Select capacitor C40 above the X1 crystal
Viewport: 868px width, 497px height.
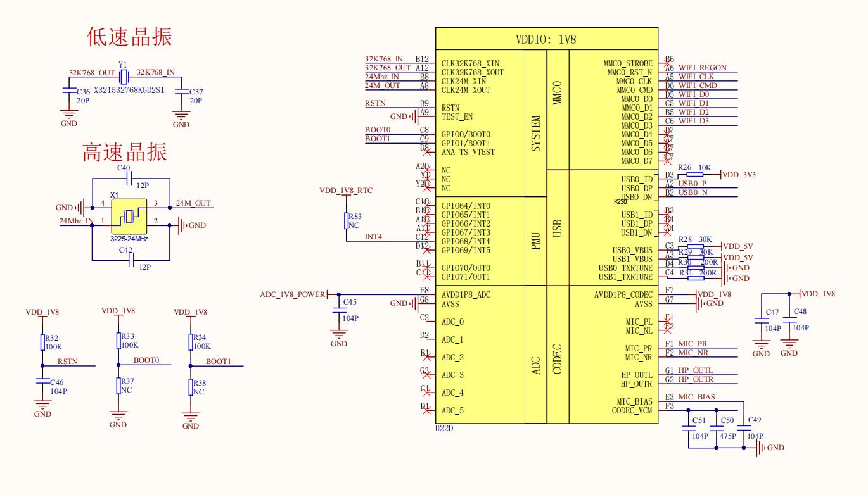click(x=131, y=179)
